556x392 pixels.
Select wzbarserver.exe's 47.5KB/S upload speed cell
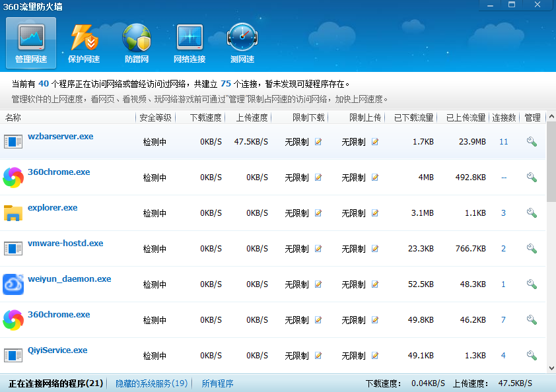coord(251,142)
